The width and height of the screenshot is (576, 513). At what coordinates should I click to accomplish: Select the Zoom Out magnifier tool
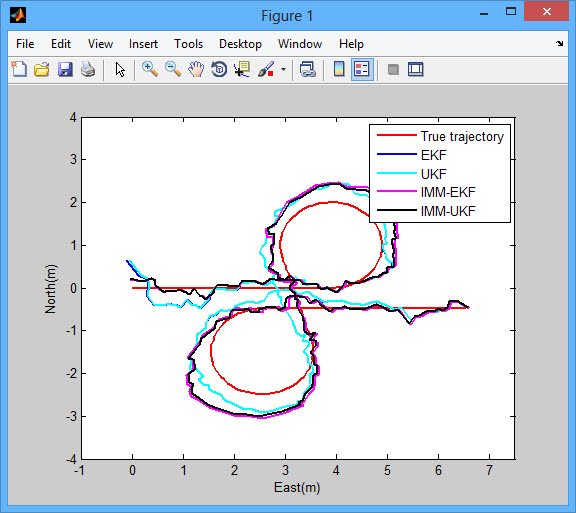(173, 69)
